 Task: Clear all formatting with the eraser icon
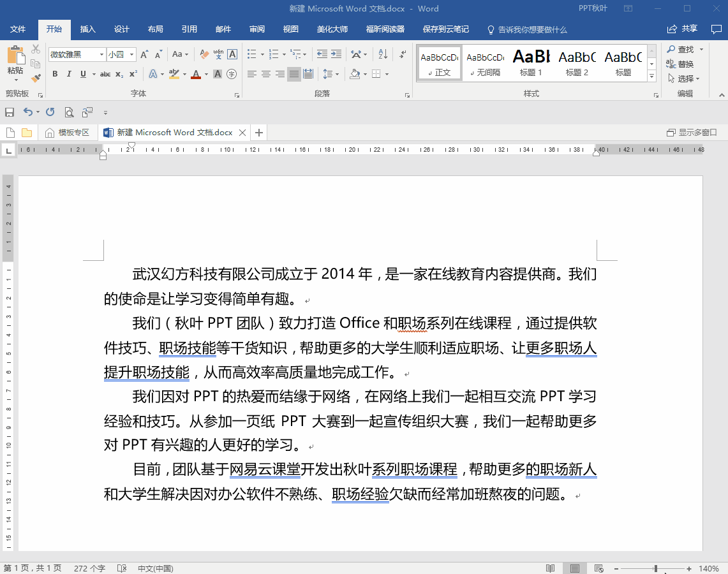click(x=204, y=54)
